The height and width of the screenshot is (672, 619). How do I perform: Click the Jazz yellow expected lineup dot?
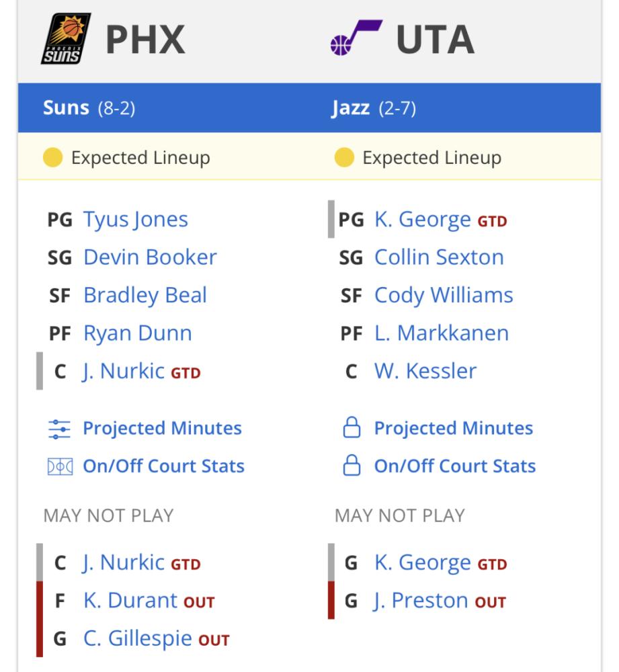click(344, 157)
